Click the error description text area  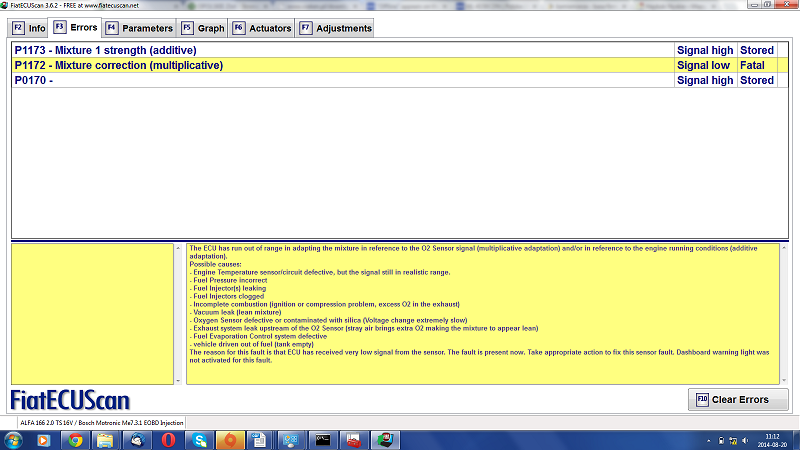pos(483,314)
